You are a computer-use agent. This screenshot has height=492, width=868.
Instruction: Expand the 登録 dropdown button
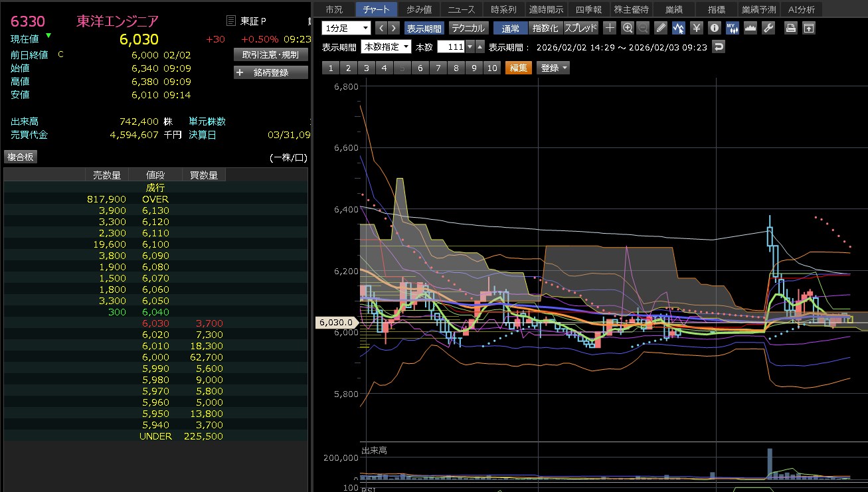tap(555, 68)
